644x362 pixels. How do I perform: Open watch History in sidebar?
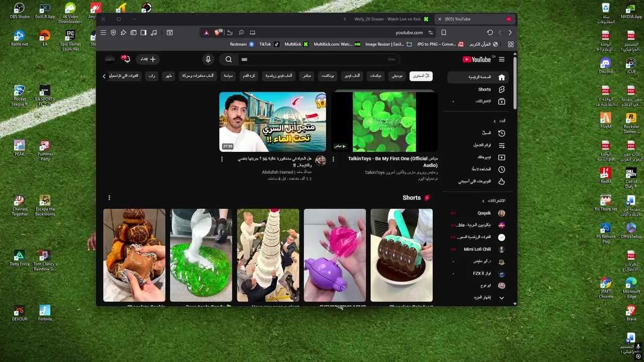478,133
